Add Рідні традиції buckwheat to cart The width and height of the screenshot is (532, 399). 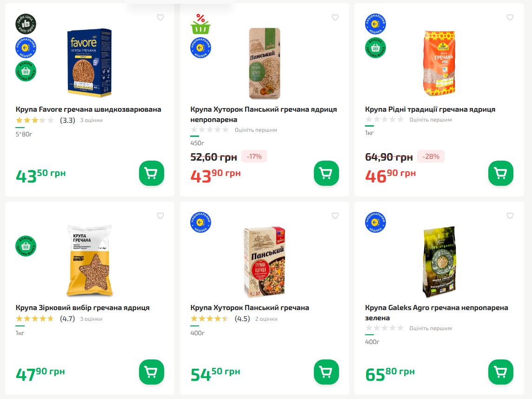pyautogui.click(x=501, y=173)
